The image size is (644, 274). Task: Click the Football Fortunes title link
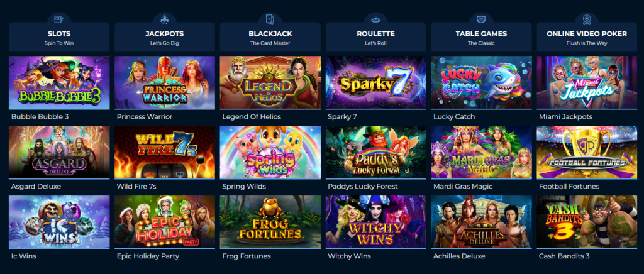(569, 186)
